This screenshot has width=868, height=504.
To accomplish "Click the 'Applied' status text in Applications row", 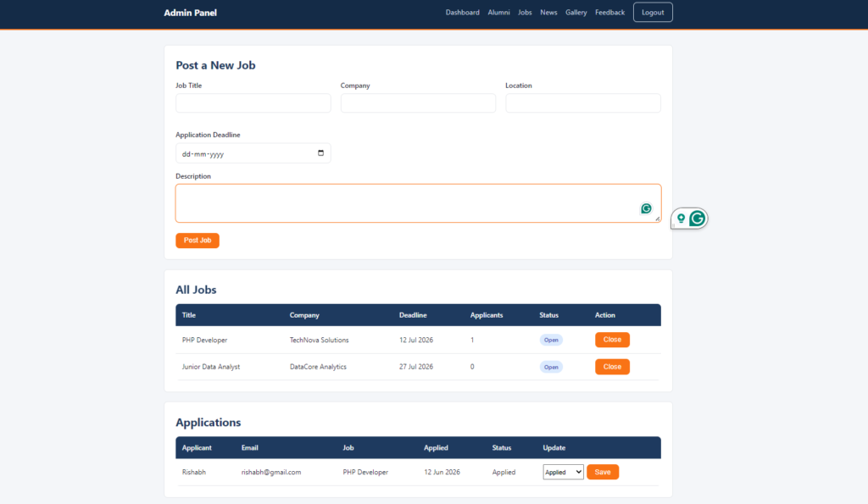I will [504, 472].
